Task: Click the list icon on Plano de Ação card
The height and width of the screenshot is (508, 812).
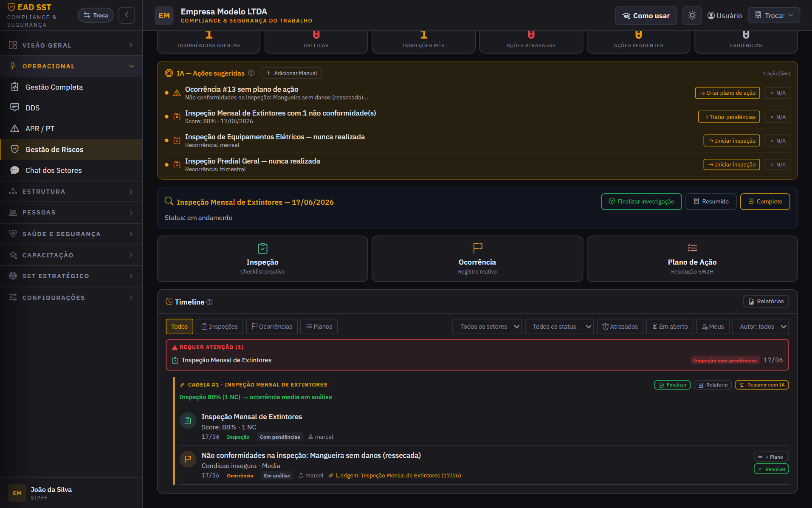Action: coord(692,248)
